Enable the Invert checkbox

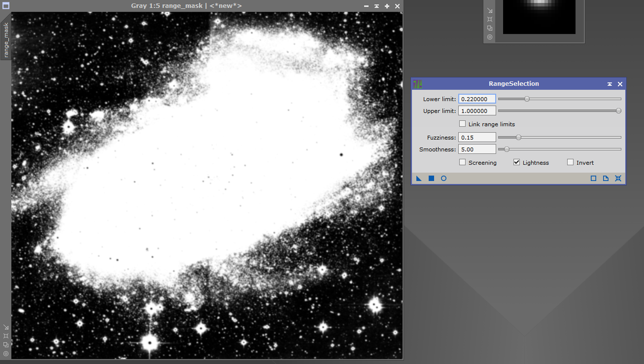pyautogui.click(x=570, y=162)
